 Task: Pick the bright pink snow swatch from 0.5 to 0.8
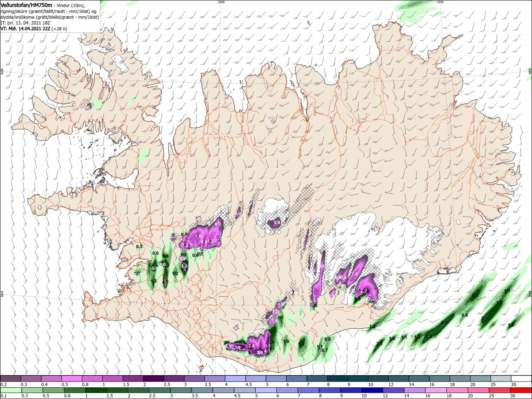(71, 379)
